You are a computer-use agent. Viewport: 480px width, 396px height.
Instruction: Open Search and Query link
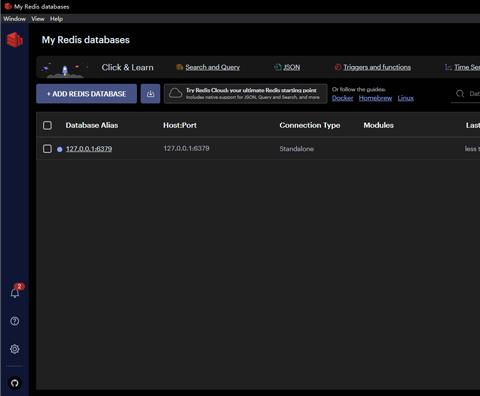click(x=212, y=67)
